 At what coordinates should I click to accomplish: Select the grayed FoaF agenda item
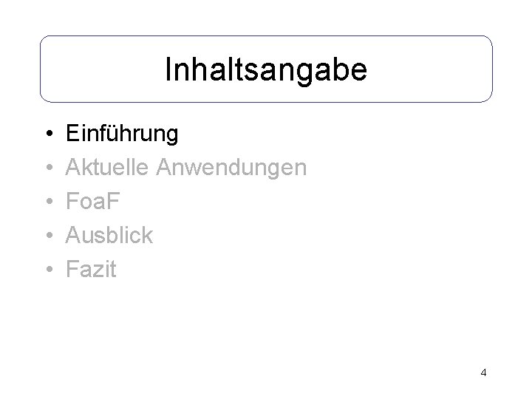pos(92,201)
